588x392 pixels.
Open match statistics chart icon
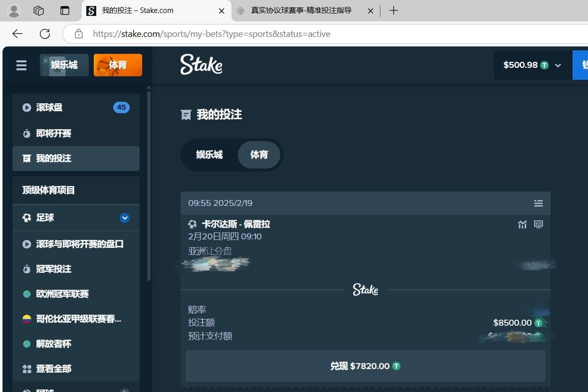pyautogui.click(x=522, y=224)
